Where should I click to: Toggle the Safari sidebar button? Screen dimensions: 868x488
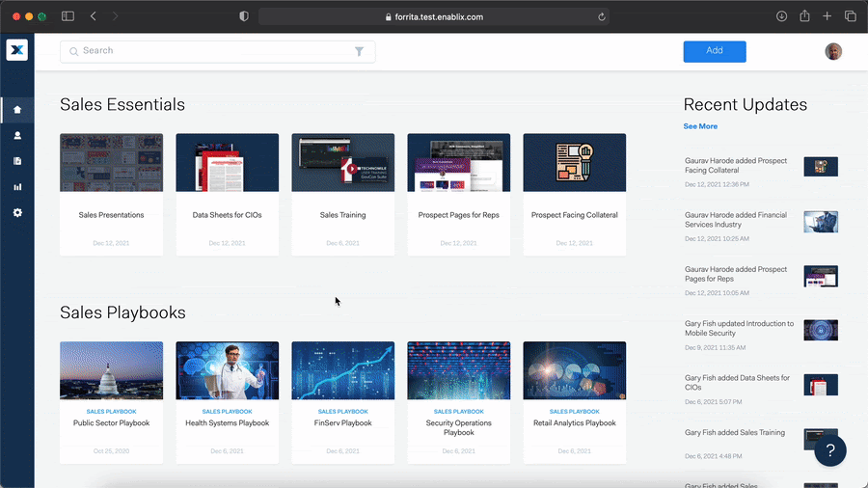pos(68,16)
